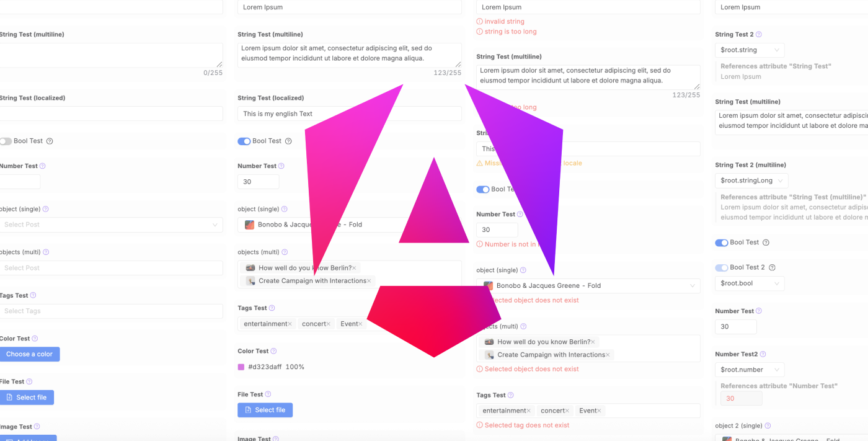Image resolution: width=868 pixels, height=441 pixels.
Task: Enable the Bool Test switch in first column
Action: [6, 141]
